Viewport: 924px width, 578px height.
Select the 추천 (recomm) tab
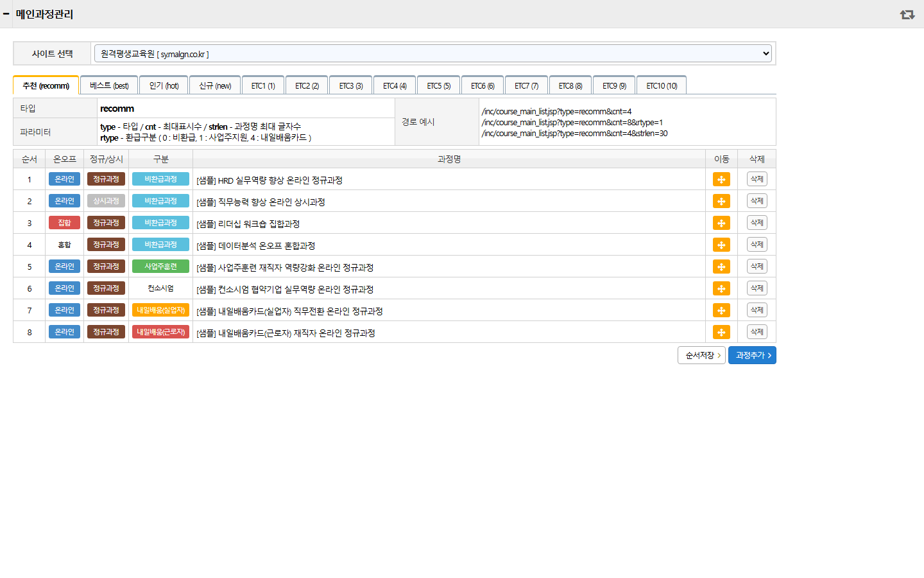(x=46, y=85)
